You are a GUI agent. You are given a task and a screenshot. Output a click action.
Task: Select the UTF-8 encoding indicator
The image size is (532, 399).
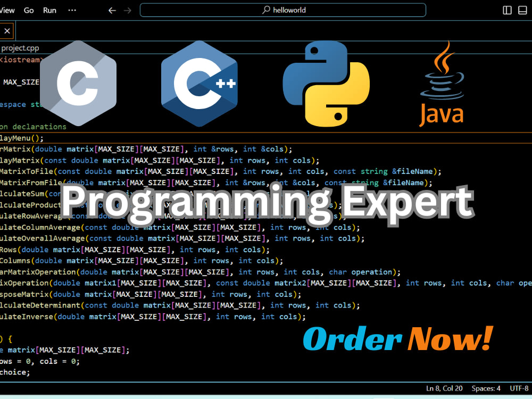tap(519, 388)
